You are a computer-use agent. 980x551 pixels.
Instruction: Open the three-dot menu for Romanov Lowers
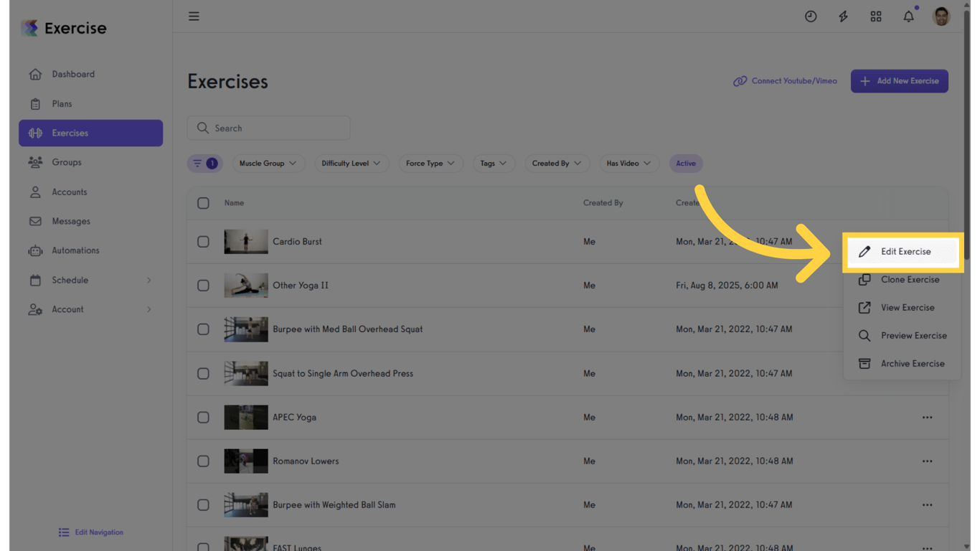tap(927, 461)
